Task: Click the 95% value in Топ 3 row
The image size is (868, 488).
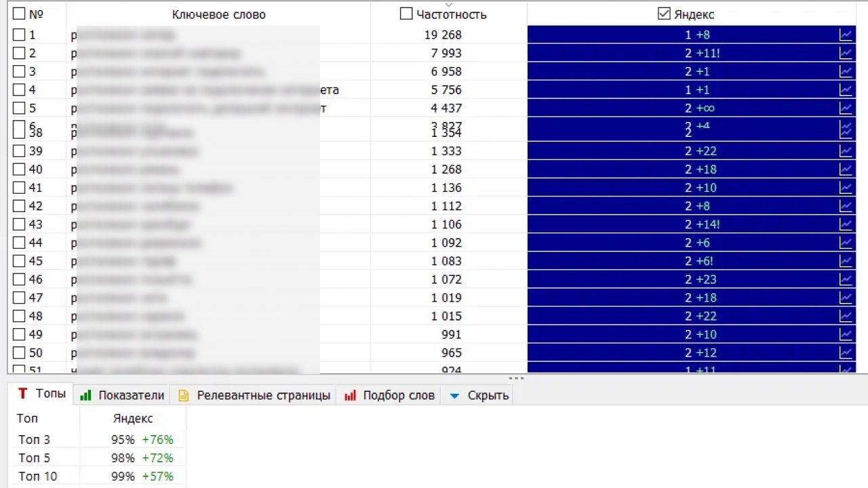Action: coord(123,439)
